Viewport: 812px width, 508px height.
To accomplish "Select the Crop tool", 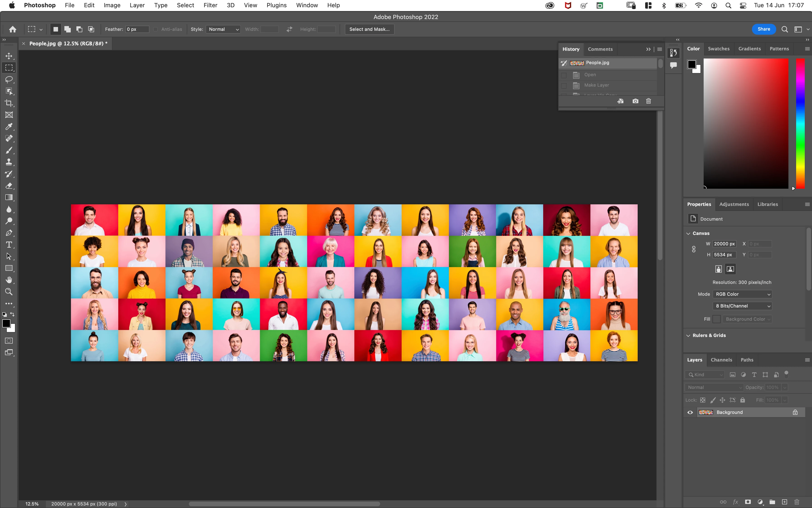I will 9,103.
